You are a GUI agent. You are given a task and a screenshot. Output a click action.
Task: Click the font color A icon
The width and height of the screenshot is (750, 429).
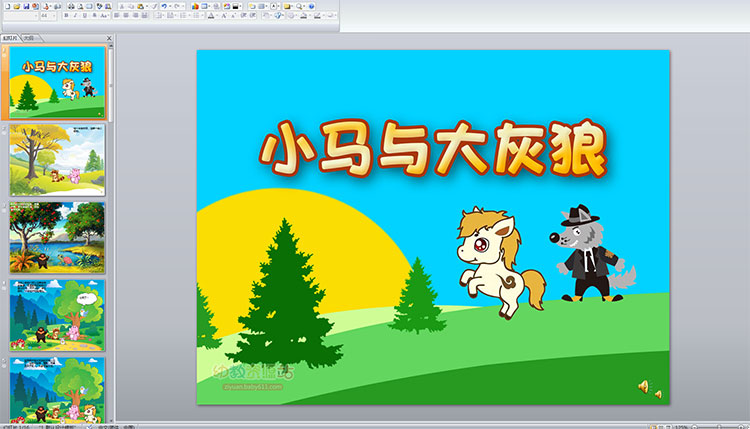tap(211, 16)
